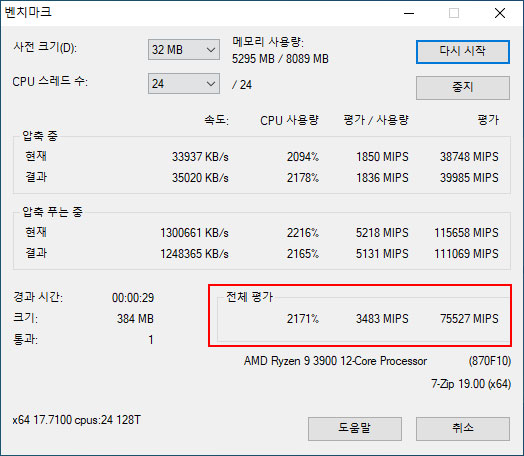Click the AMD Ryzen 9 3900 processor label
This screenshot has width=524, height=456.
tap(335, 361)
